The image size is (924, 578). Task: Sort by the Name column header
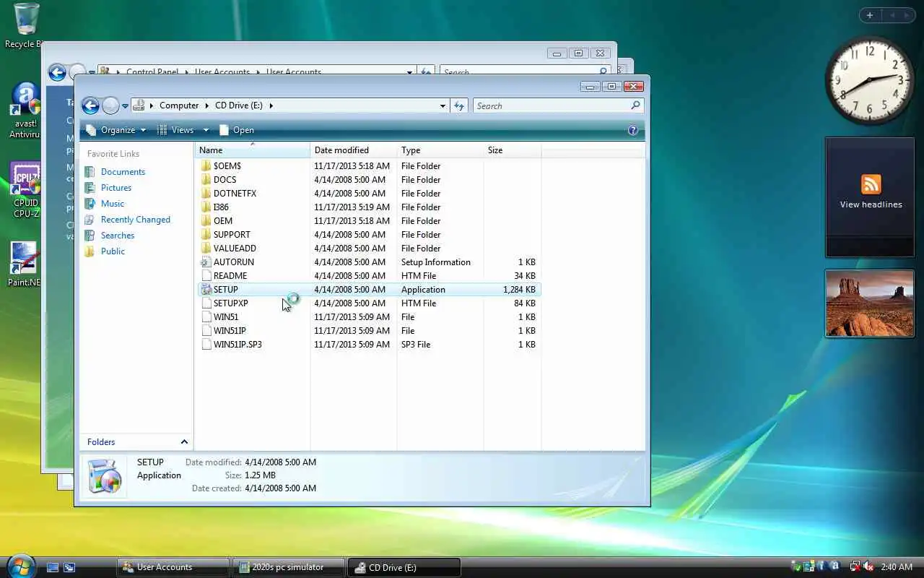point(252,150)
